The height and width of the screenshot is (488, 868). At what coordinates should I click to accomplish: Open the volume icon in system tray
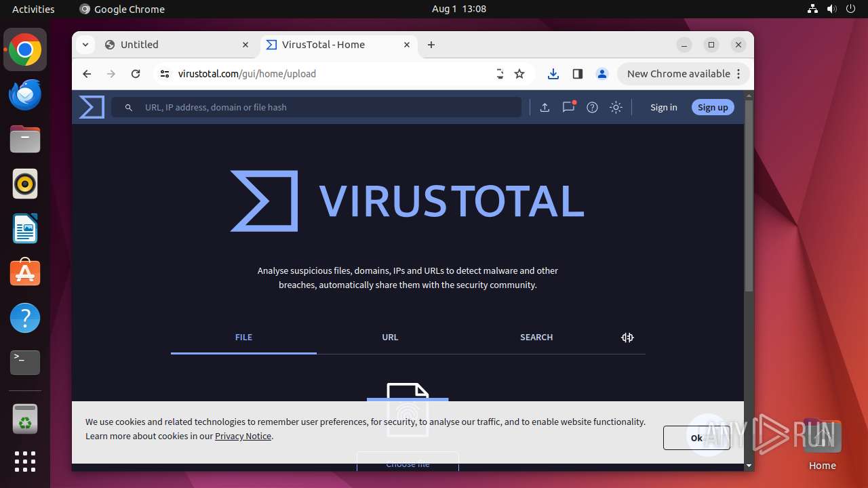pos(831,9)
